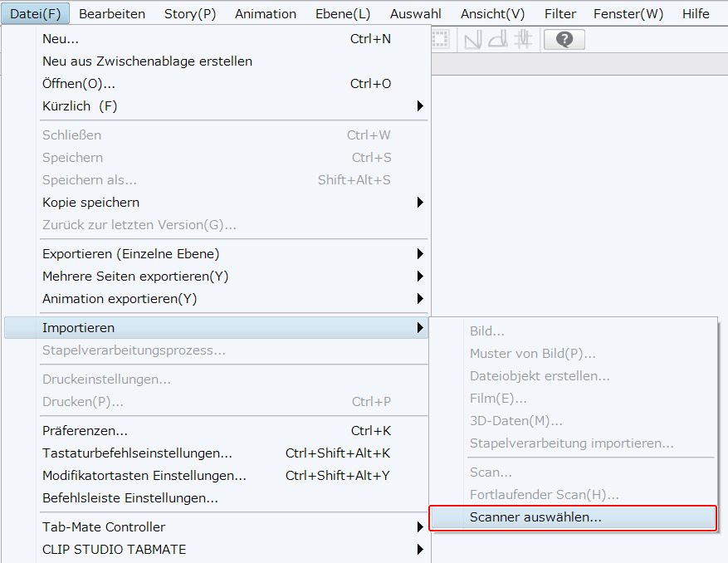This screenshot has width=728, height=563.
Task: Expand Exportieren (Einzelne Ebene) submenu arrow
Action: point(420,253)
